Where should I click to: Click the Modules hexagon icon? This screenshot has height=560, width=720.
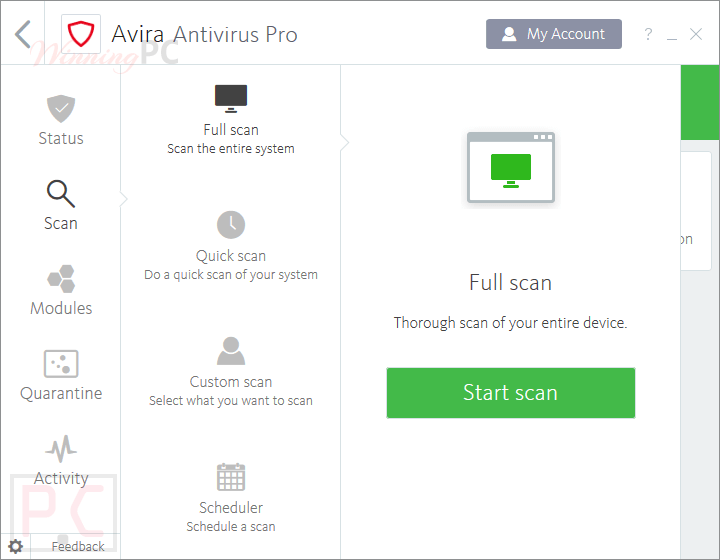pos(61,279)
